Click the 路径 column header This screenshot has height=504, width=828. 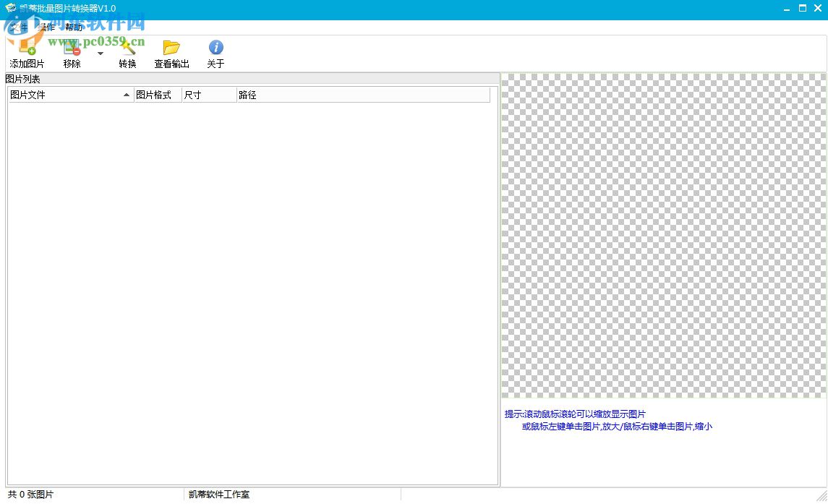tap(363, 95)
